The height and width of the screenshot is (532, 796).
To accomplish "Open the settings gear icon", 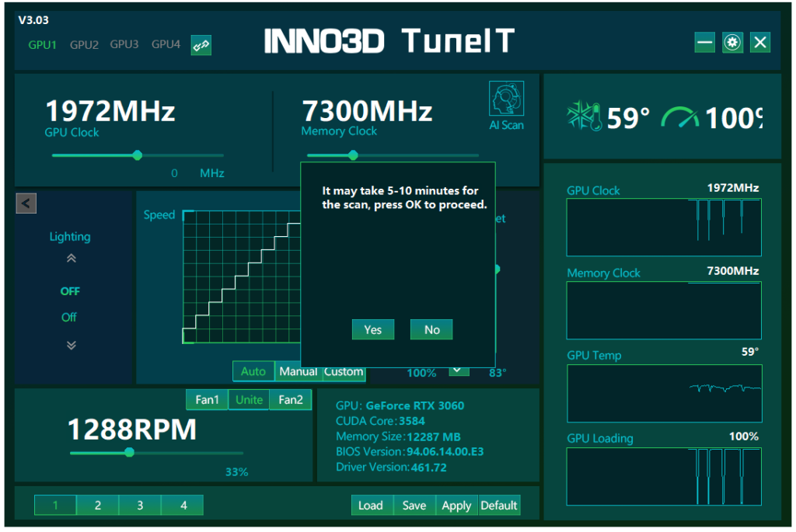I will tap(732, 43).
